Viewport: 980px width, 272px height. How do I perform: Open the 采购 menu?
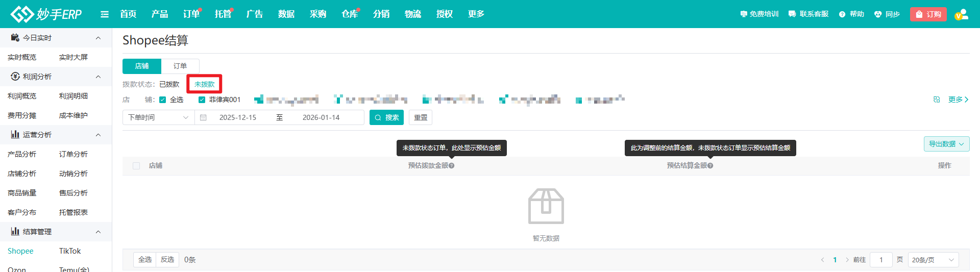pyautogui.click(x=318, y=14)
